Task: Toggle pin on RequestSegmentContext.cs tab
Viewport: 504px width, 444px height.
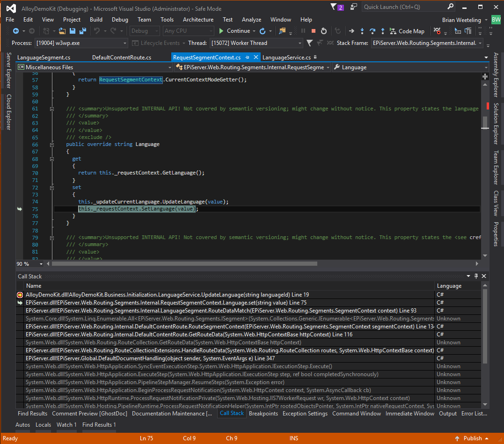Action: 247,57
